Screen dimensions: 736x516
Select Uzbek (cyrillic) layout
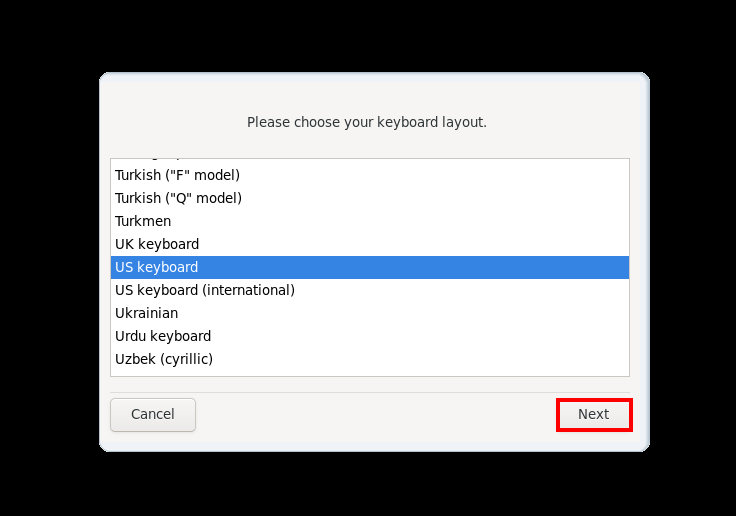point(370,359)
